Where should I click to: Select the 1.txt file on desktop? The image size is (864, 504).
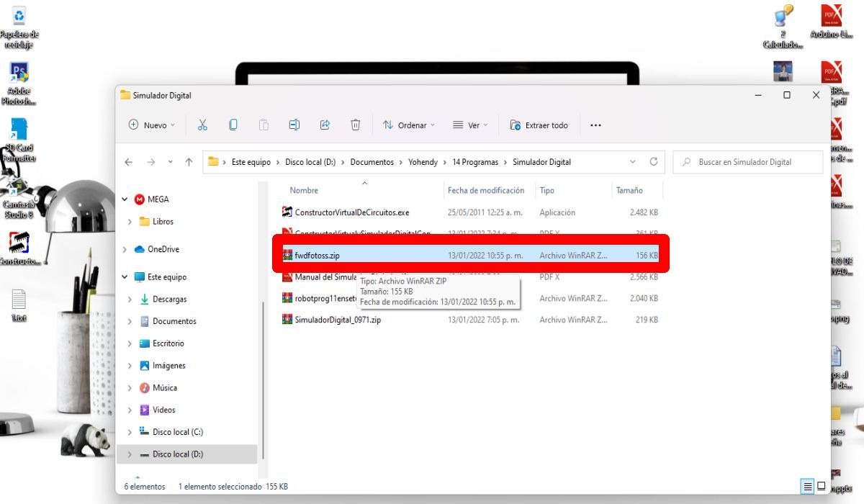pos(19,305)
